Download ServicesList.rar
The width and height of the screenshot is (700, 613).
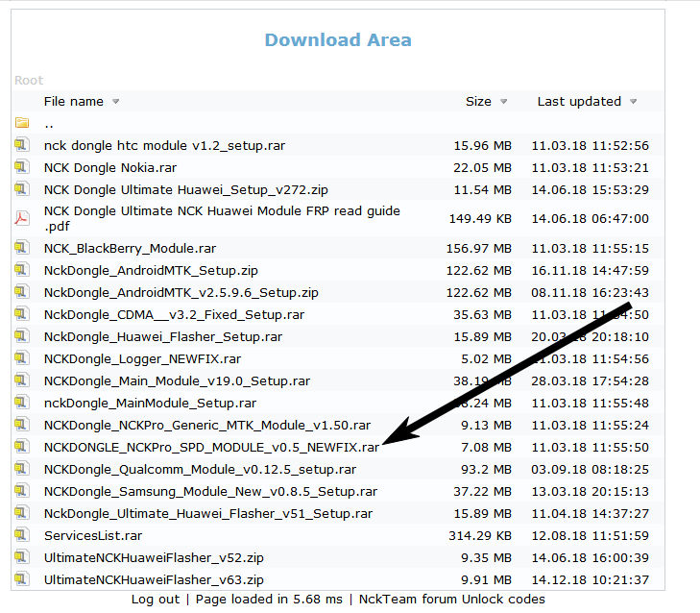coord(93,536)
